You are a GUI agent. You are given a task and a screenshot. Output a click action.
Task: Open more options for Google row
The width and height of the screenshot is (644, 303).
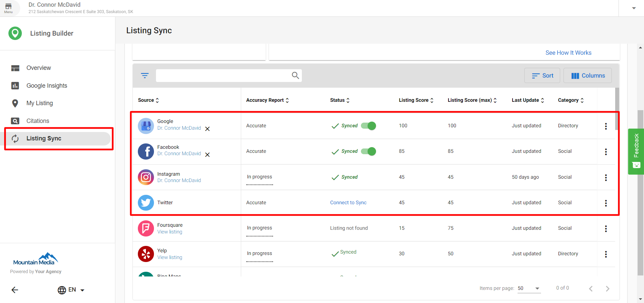(x=606, y=126)
